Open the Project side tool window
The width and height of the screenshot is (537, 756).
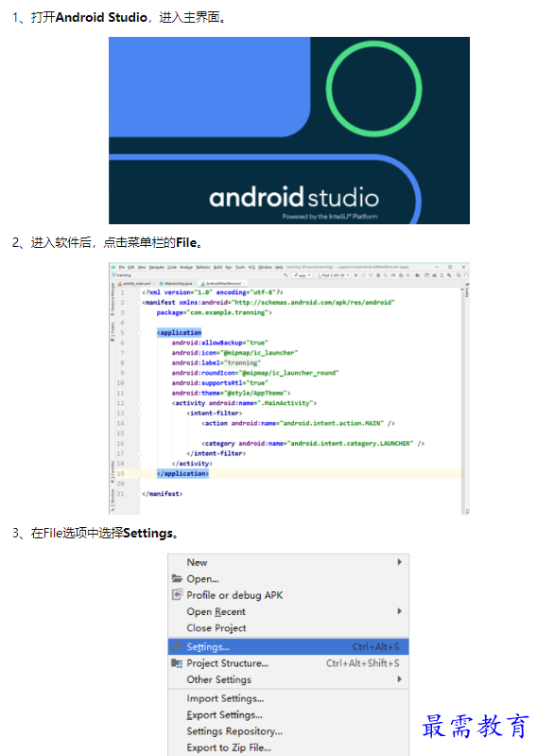tap(113, 332)
